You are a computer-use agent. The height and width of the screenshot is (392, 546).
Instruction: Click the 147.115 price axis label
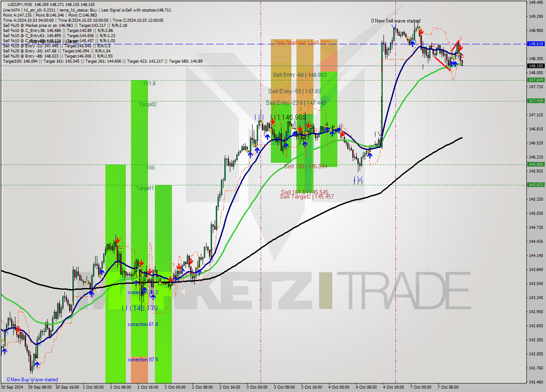click(x=536, y=115)
